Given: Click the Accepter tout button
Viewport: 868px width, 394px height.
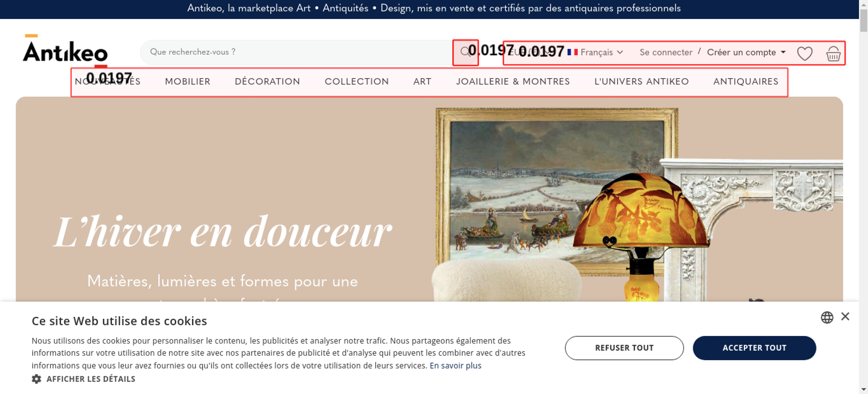Looking at the screenshot, I should tap(754, 348).
